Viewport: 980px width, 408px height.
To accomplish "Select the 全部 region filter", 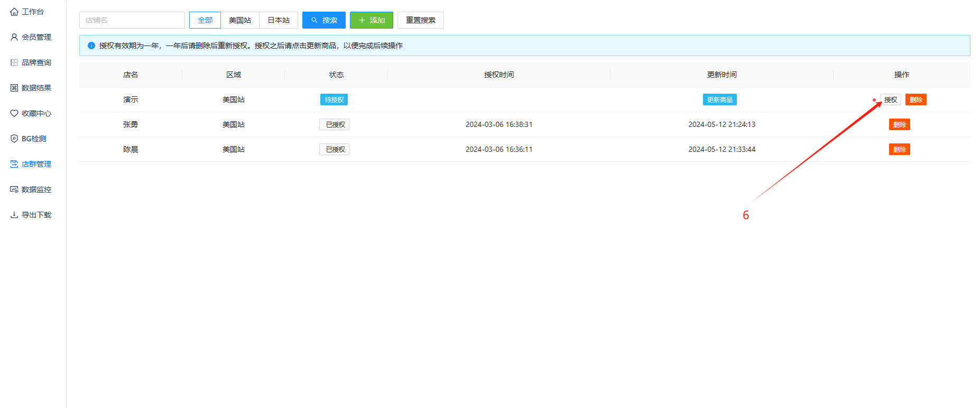I will pos(205,20).
